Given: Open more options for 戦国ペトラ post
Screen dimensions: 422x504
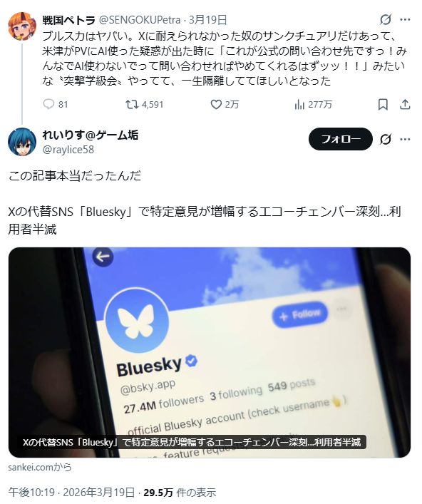Looking at the screenshot, I should coord(405,20).
